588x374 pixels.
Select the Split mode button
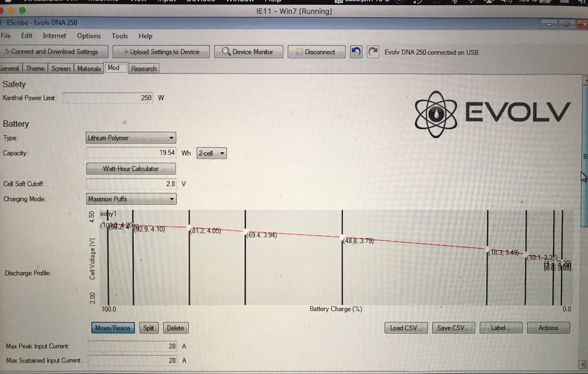pyautogui.click(x=148, y=328)
